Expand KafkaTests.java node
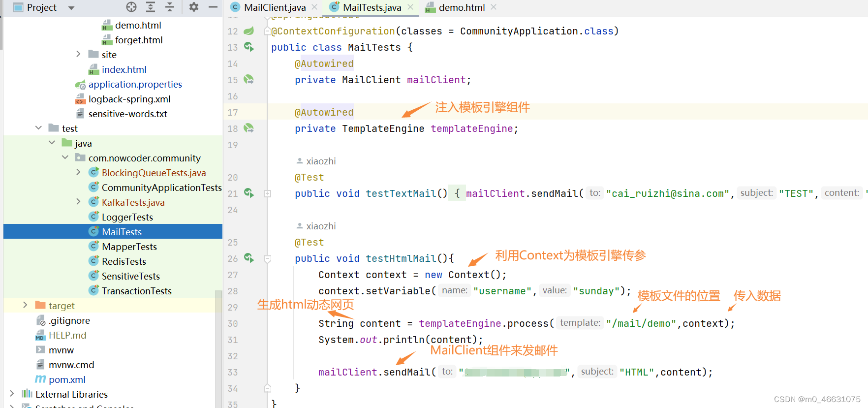868x408 pixels. [x=78, y=202]
